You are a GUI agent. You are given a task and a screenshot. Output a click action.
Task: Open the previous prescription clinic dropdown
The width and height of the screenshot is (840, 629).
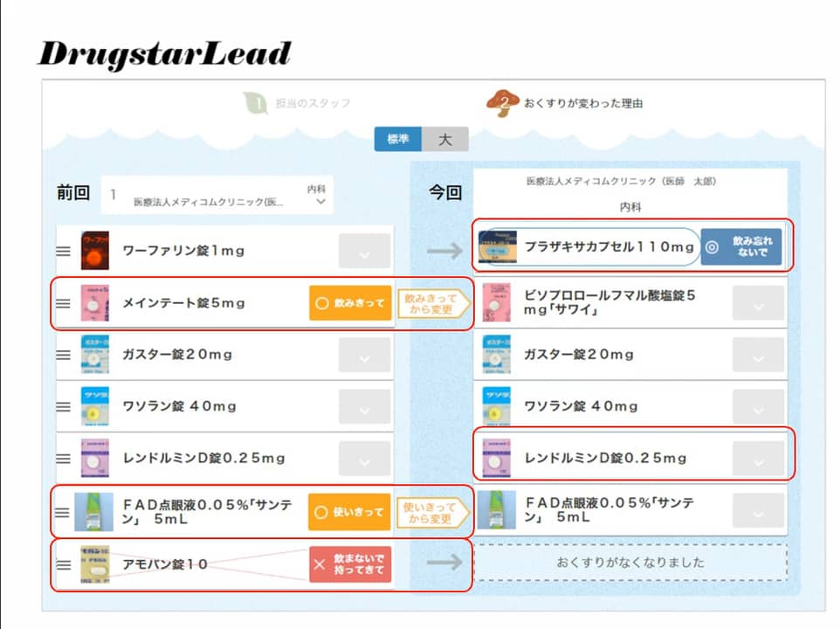click(217, 195)
